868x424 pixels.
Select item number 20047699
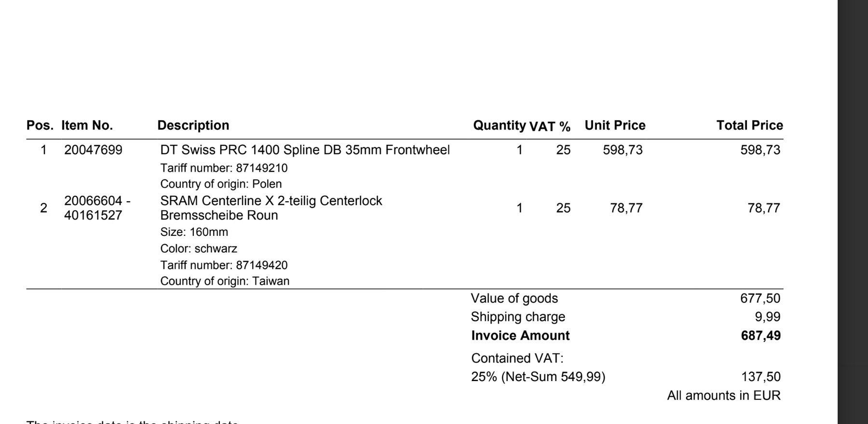[93, 150]
